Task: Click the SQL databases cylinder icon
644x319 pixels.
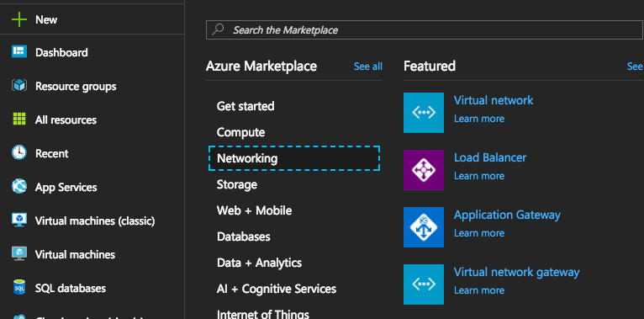Action: (19, 288)
